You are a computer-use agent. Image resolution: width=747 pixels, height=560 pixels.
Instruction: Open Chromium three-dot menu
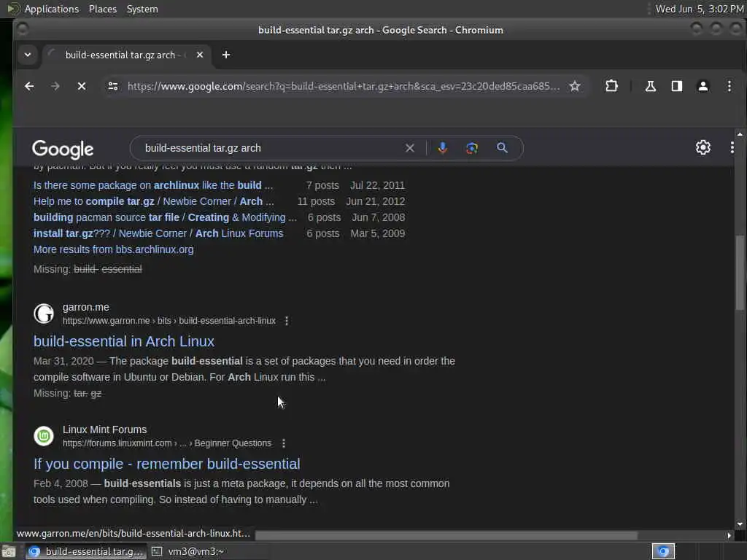tap(729, 86)
